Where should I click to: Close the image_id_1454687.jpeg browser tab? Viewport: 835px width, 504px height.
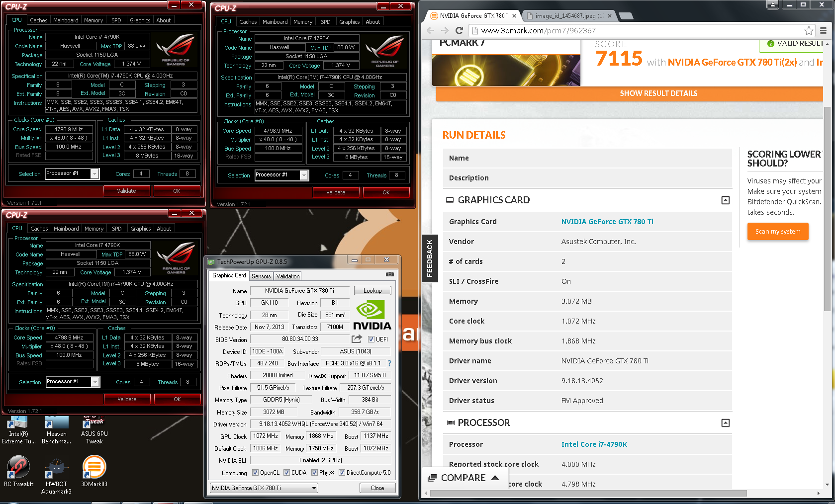tap(609, 16)
